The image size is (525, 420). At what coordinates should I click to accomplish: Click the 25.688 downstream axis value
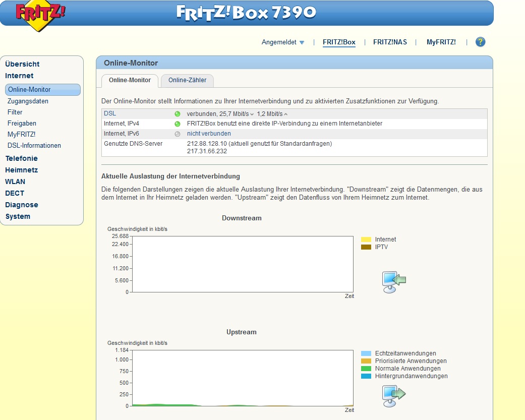pyautogui.click(x=120, y=236)
